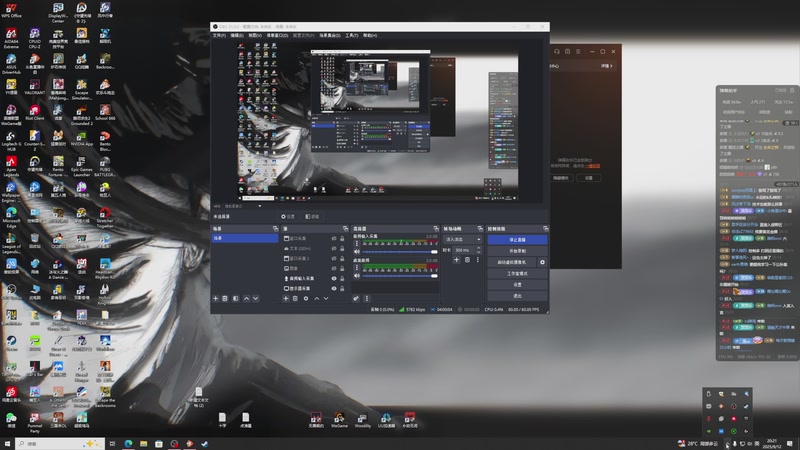
Task: Open the scene filters icon in Scenes panel
Action: point(235,298)
